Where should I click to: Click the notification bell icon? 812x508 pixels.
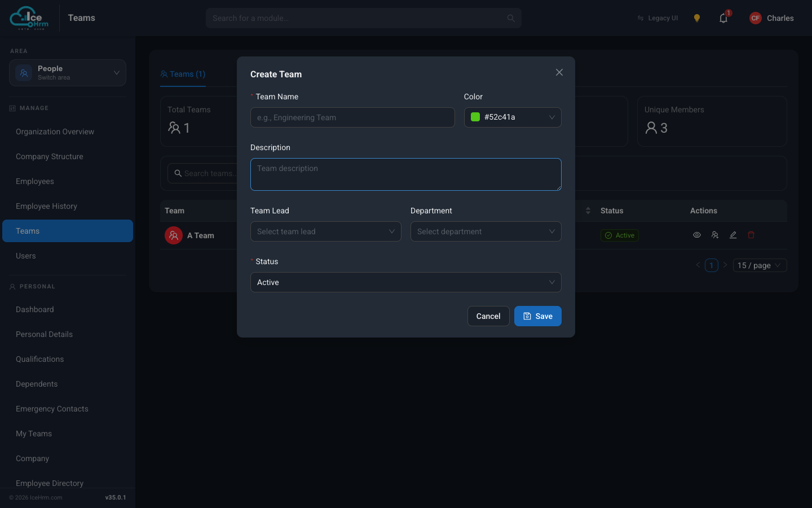pos(723,18)
